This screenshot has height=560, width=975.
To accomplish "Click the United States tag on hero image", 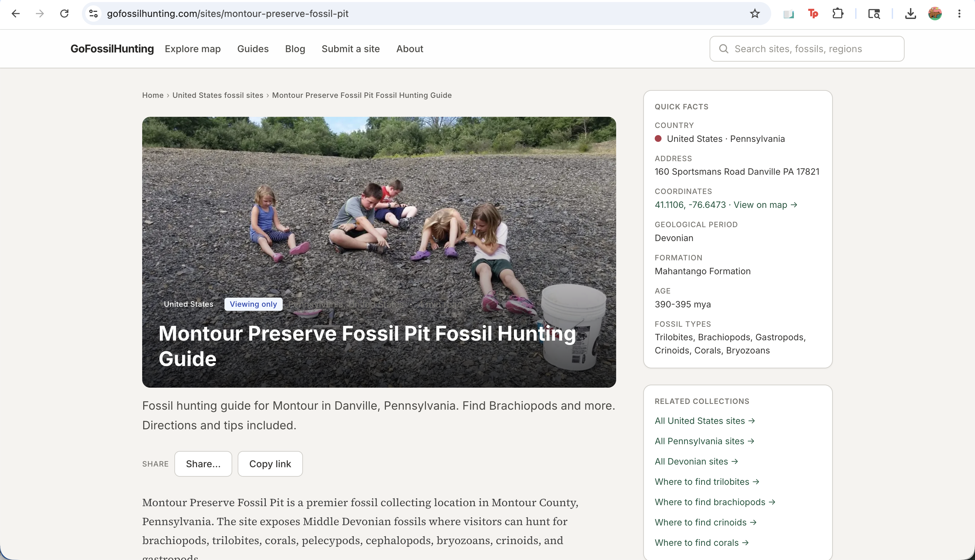I will coord(188,304).
